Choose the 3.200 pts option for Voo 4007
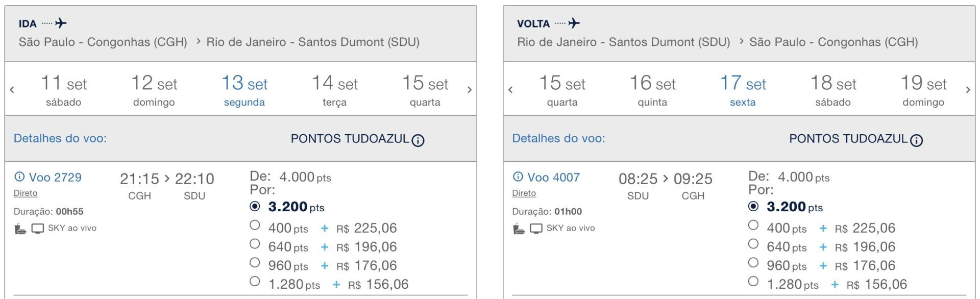The width and height of the screenshot is (980, 299). point(753,206)
